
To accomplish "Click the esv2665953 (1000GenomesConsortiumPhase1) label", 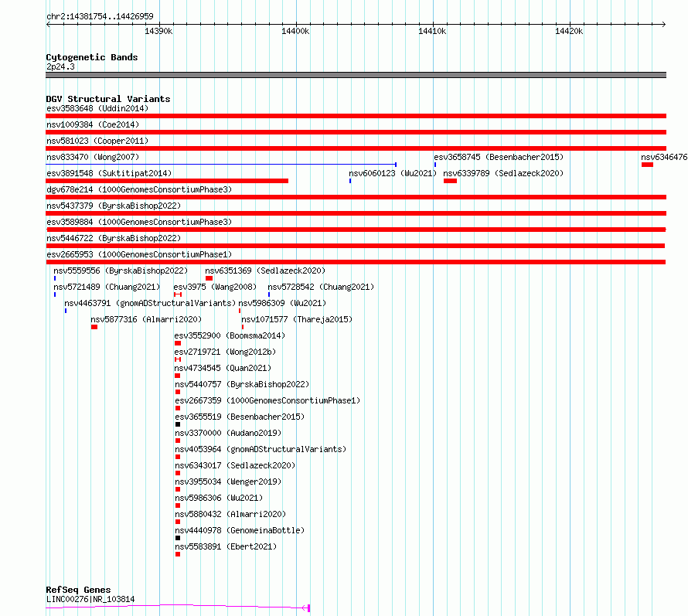I will pos(139,254).
